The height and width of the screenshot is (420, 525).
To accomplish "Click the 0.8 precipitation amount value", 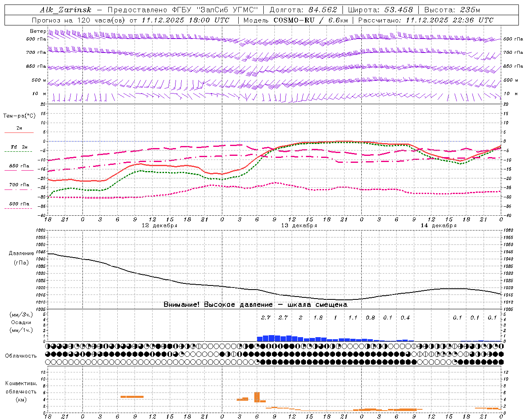I will (370, 317).
